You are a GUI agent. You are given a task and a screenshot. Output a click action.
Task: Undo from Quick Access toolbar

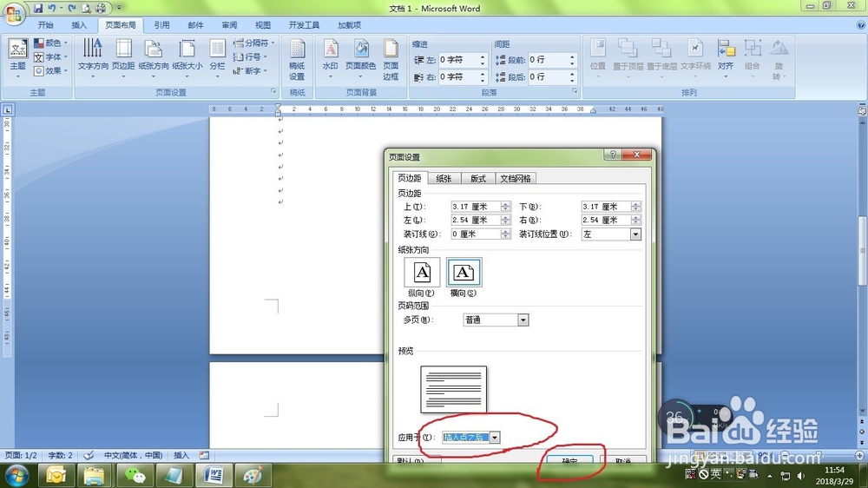(x=51, y=9)
